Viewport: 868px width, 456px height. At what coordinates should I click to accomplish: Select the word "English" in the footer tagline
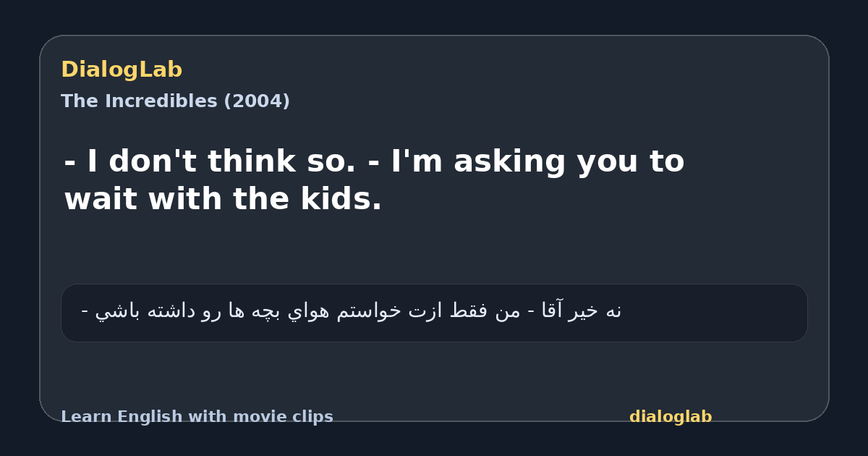(x=142, y=417)
